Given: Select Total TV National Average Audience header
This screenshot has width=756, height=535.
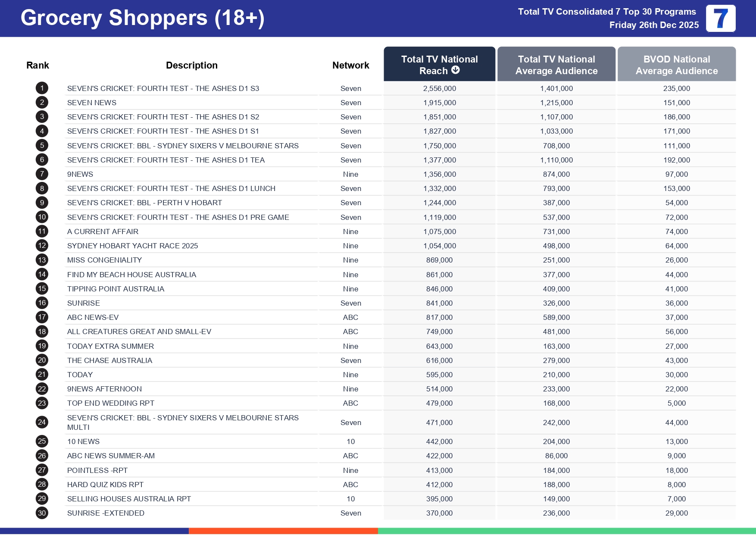Looking at the screenshot, I should tap(556, 65).
